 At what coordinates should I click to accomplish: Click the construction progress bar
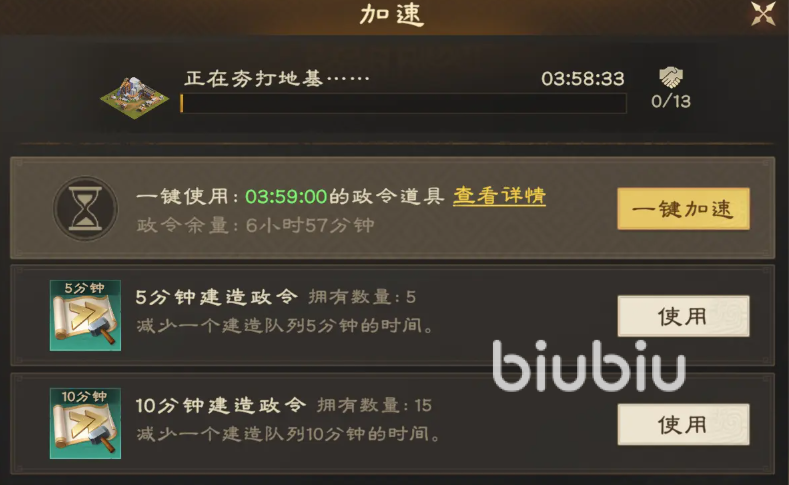tap(403, 103)
